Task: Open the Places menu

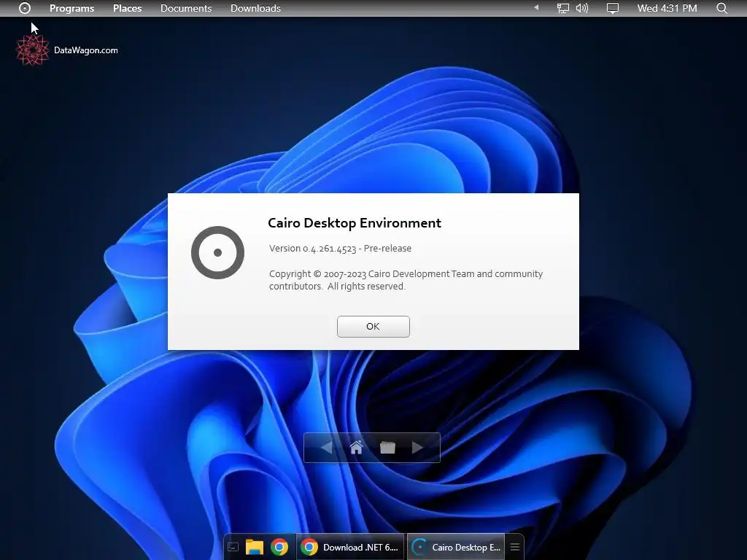Action: tap(127, 8)
